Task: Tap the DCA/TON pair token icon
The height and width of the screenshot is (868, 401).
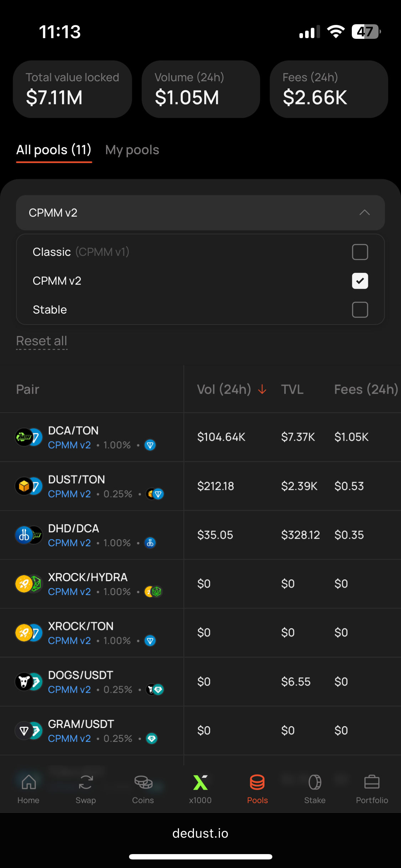Action: 29,437
